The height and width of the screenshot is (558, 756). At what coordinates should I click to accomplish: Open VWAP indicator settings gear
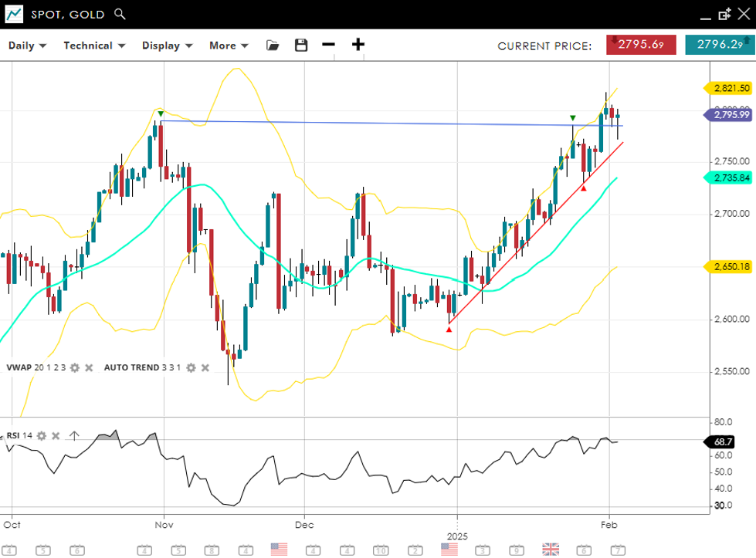[75, 368]
